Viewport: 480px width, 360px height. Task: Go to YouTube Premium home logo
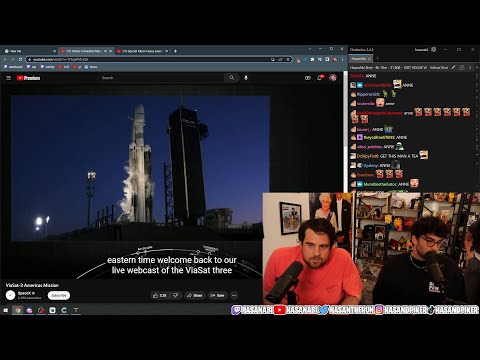click(x=28, y=78)
